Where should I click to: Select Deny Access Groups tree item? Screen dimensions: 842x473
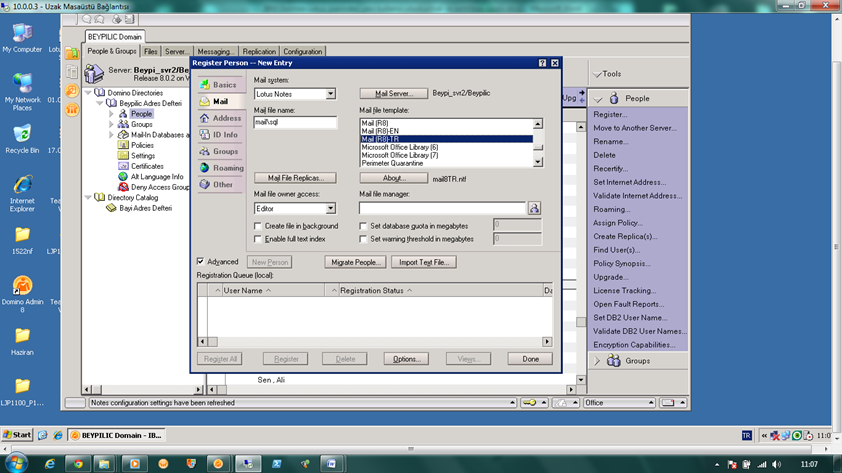click(x=160, y=187)
